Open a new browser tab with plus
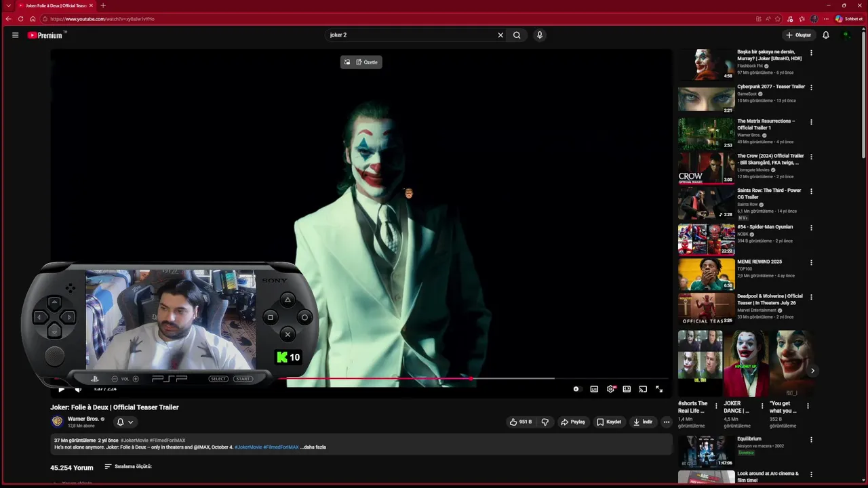The image size is (868, 488). pos(103,5)
